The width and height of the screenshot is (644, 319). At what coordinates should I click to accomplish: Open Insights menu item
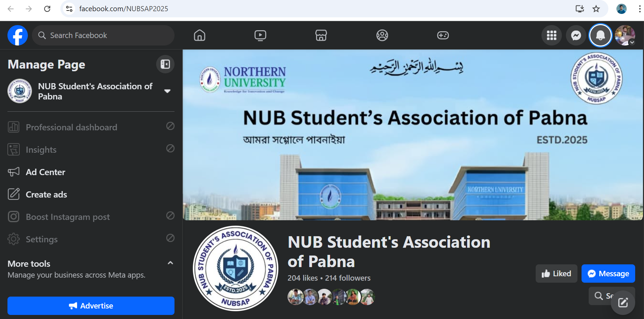tap(91, 150)
